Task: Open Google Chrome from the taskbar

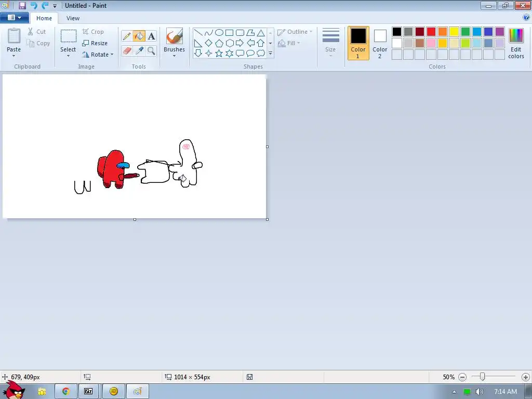Action: point(66,392)
